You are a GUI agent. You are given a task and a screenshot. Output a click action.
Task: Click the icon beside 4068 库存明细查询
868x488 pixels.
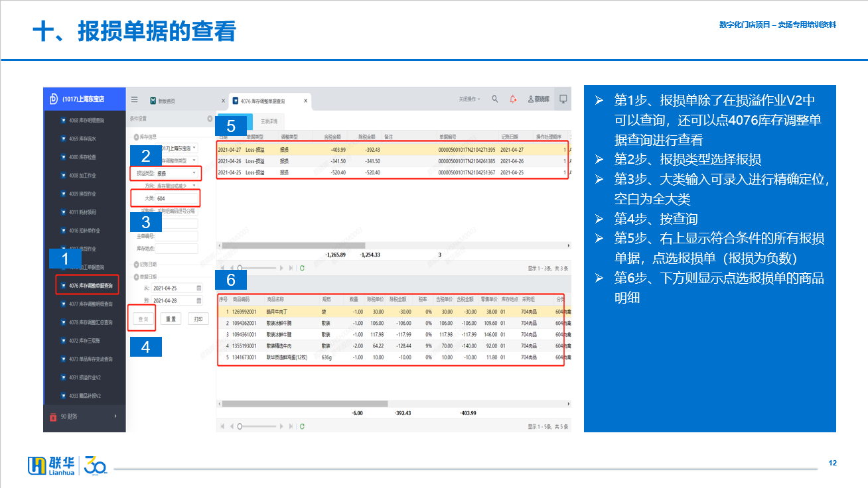pyautogui.click(x=64, y=121)
